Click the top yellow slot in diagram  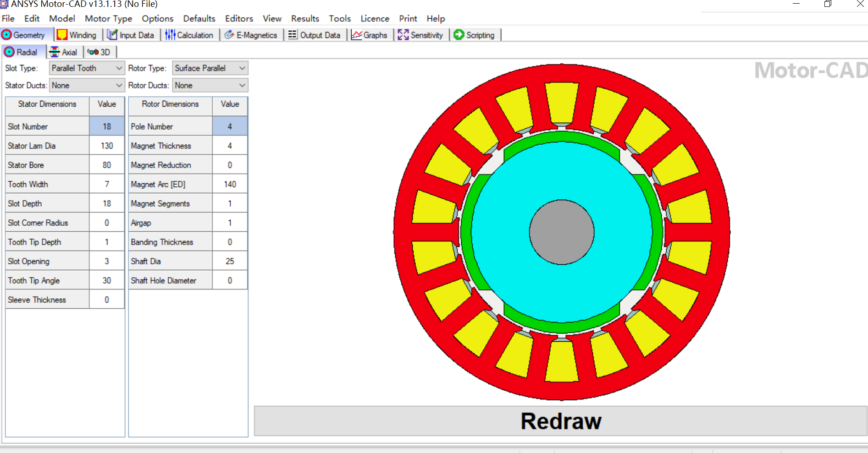pyautogui.click(x=562, y=103)
